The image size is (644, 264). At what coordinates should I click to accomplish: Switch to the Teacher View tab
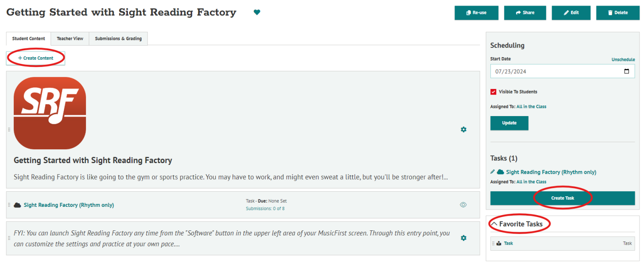click(70, 39)
